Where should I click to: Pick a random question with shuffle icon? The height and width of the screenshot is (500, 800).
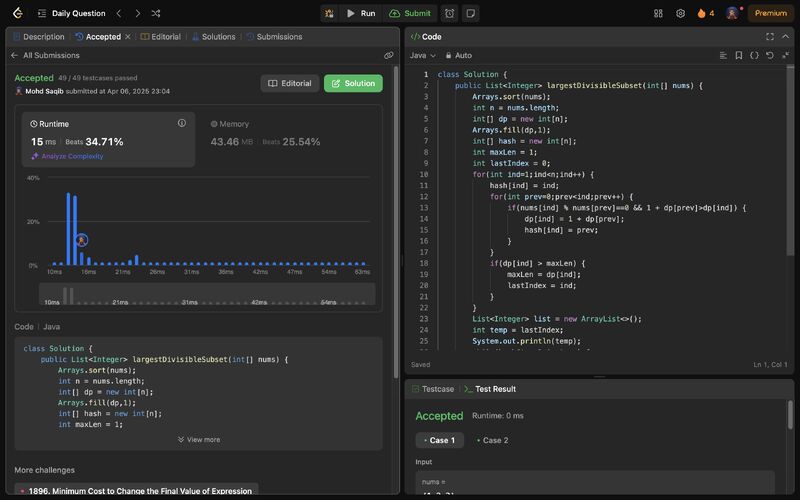[155, 13]
